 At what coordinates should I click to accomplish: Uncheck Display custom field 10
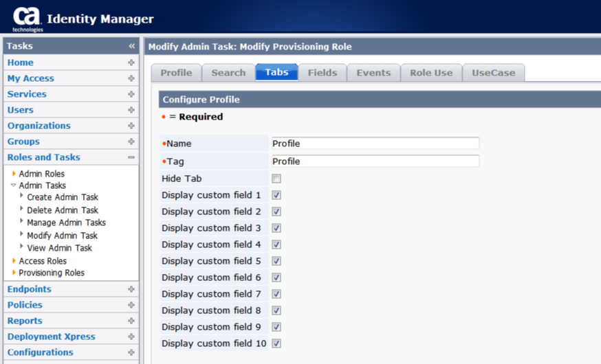tap(276, 343)
